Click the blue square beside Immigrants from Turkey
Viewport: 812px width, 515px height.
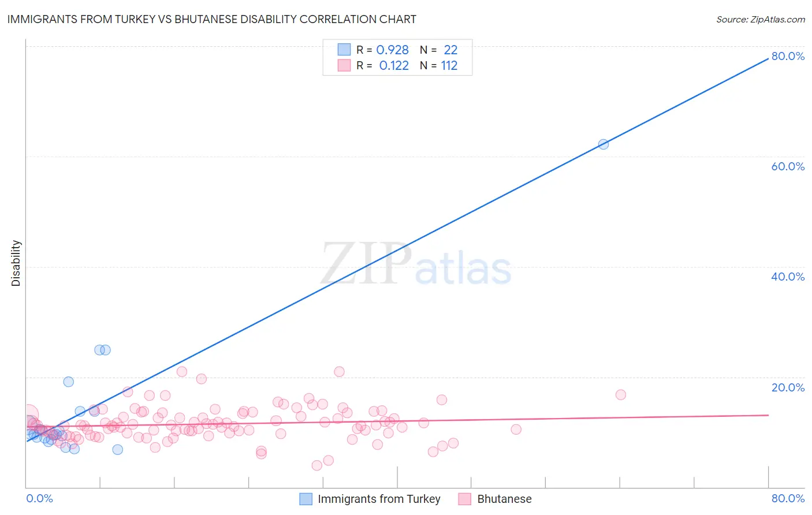coord(306,499)
